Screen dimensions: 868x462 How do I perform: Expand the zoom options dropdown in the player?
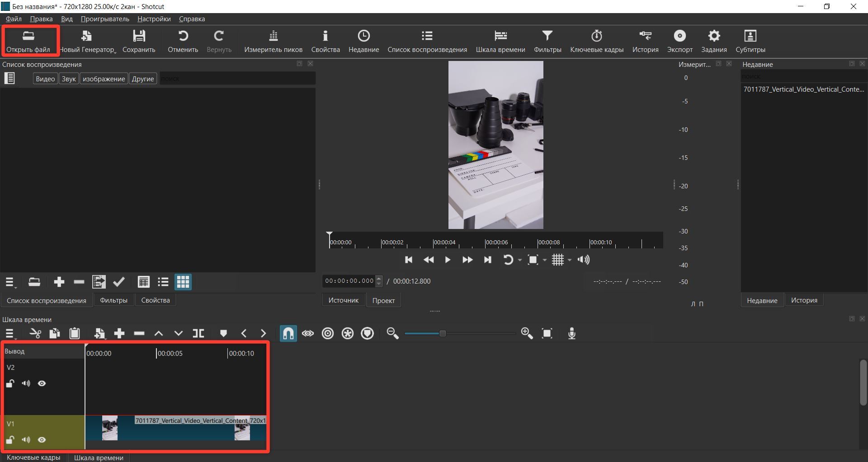(x=544, y=260)
